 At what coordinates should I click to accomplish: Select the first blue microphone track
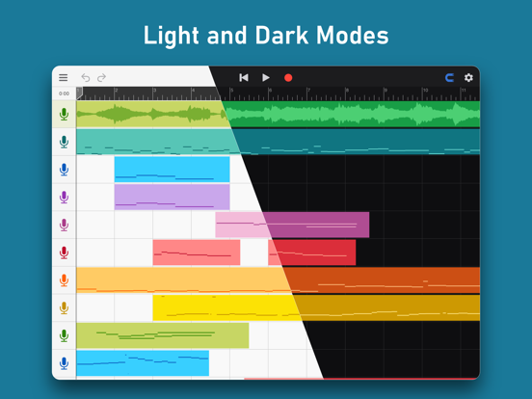click(65, 170)
